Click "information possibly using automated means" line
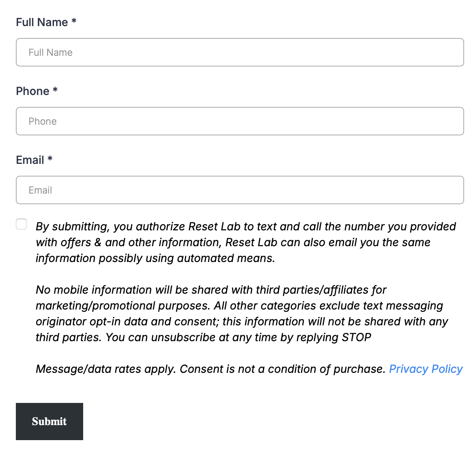This screenshot has height=452, width=476. coord(155,258)
